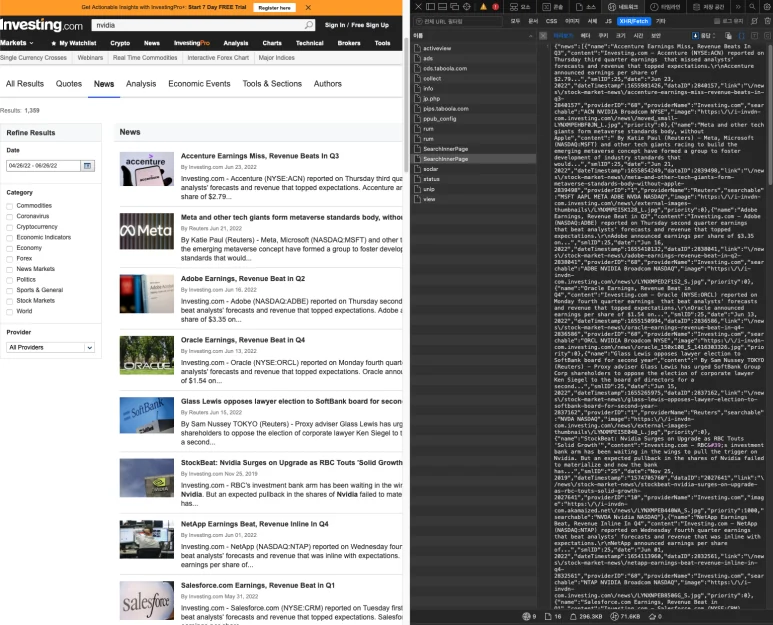Screen dimensions: 773x625
Task: Open the All Providers dropdown
Action: (x=50, y=347)
